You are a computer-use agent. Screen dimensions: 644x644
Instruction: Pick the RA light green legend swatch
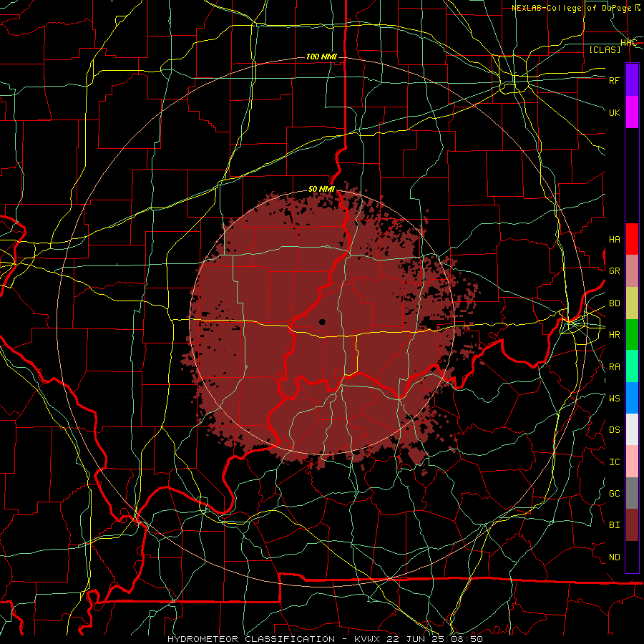632,366
